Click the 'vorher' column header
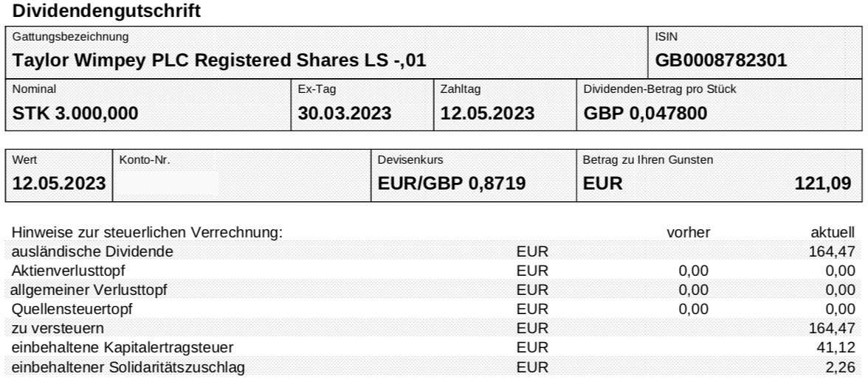The height and width of the screenshot is (379, 868). (688, 233)
